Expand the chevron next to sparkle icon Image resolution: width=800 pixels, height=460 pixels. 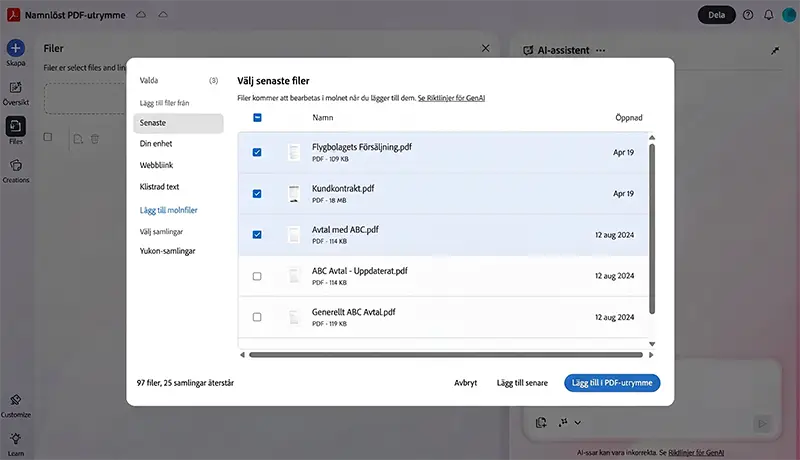coord(578,423)
